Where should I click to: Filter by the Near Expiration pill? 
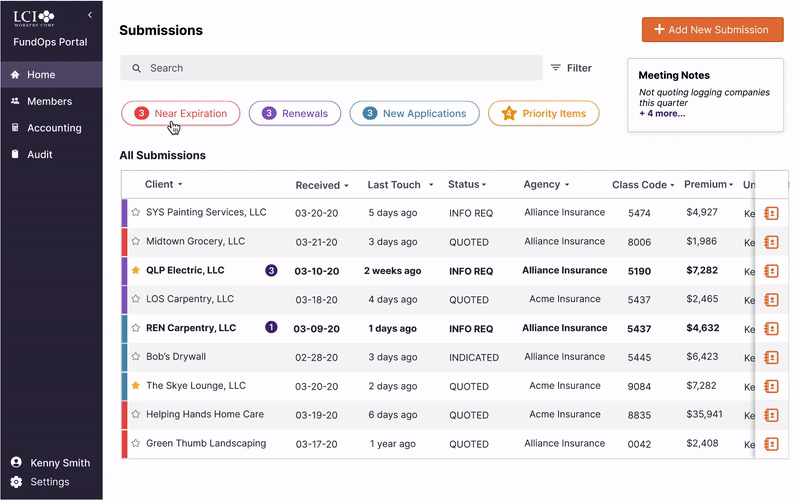coord(181,114)
